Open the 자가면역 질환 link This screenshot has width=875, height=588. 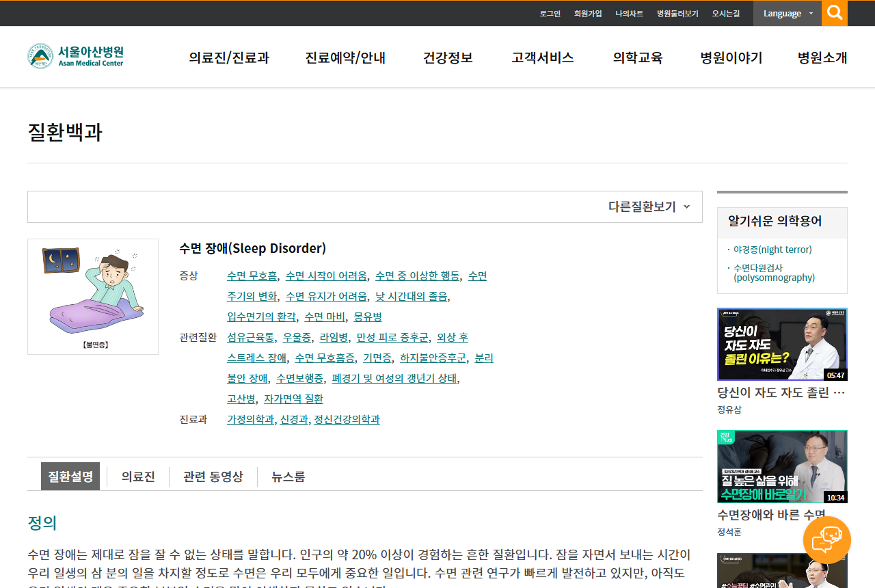point(293,399)
